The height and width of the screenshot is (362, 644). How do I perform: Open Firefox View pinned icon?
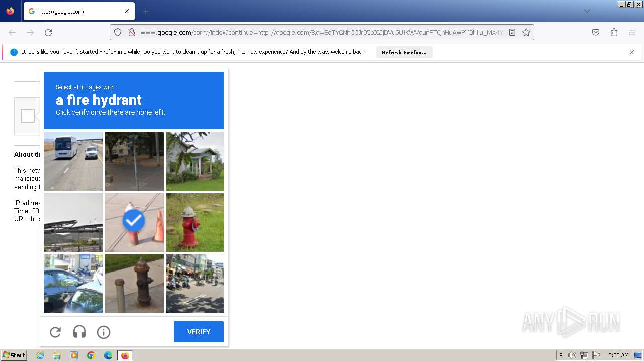coord(10,11)
